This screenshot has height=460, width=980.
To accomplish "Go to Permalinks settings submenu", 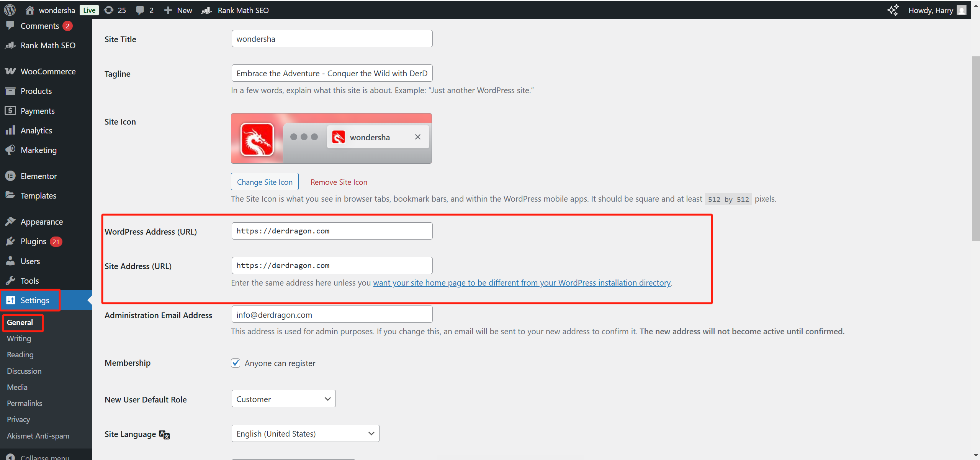I will tap(25, 403).
